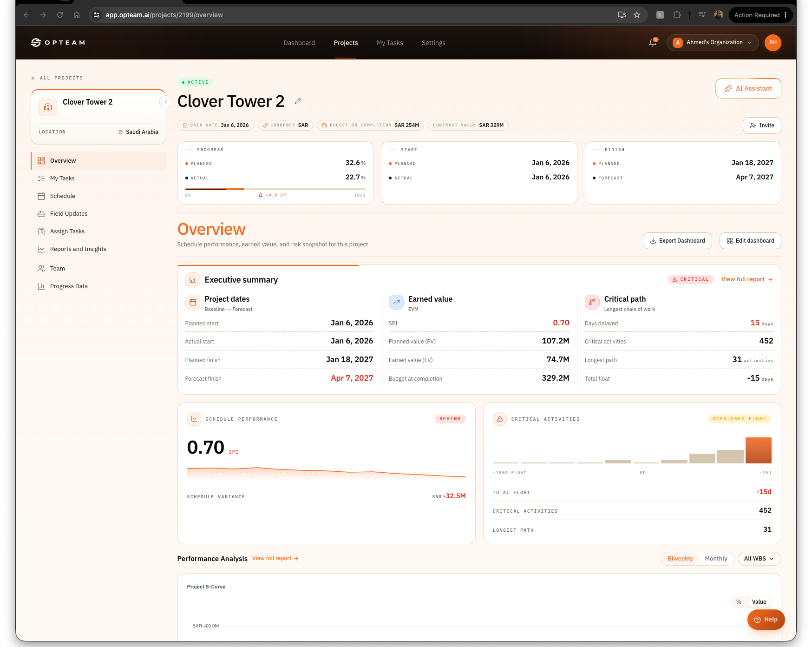Image resolution: width=812 pixels, height=647 pixels.
Task: Click Export Dashboard
Action: coord(677,241)
